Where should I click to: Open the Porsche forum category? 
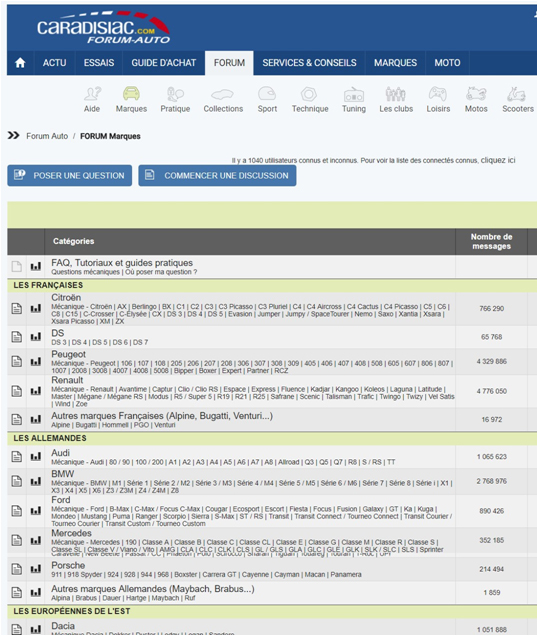coord(68,565)
